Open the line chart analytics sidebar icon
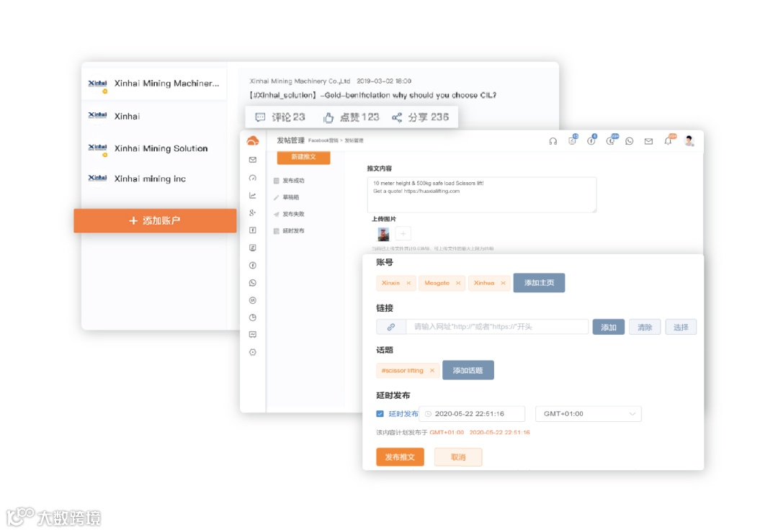 [x=253, y=195]
